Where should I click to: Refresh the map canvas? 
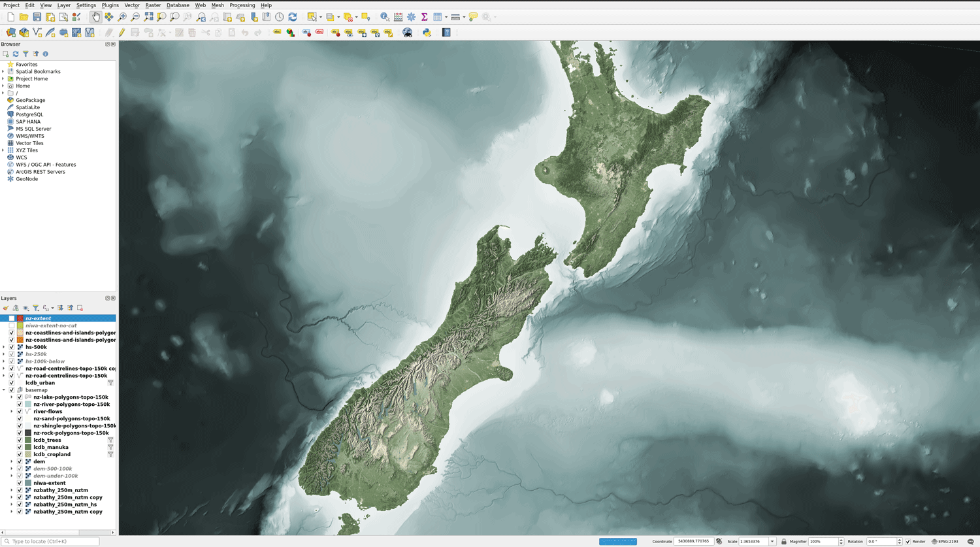tap(293, 16)
